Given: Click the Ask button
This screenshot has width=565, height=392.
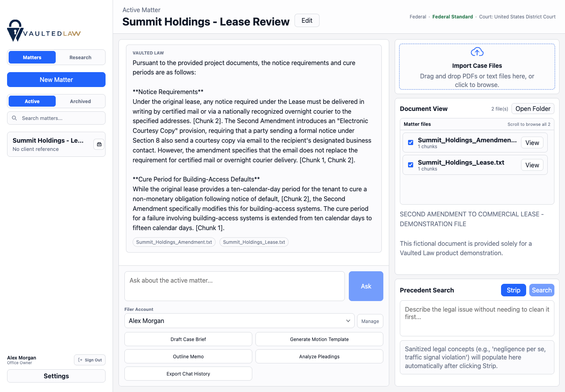Looking at the screenshot, I should 366,286.
